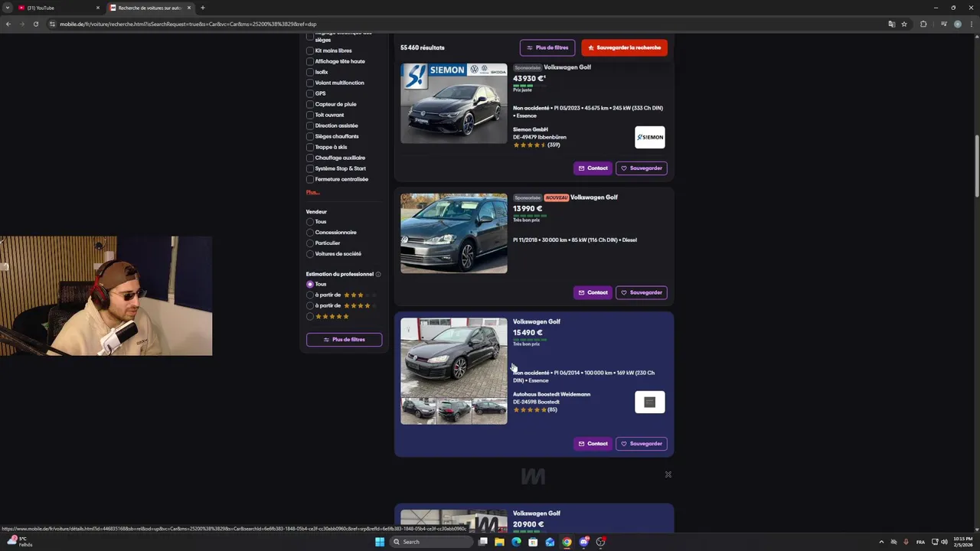Open the grey Golf 13 990 € photo
980x551 pixels.
coord(454,233)
